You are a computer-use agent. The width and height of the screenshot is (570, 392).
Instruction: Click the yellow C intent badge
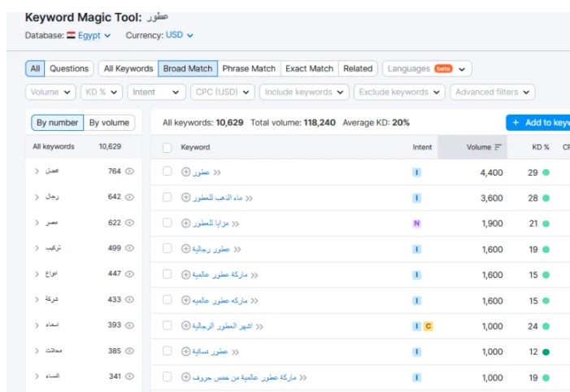429,326
